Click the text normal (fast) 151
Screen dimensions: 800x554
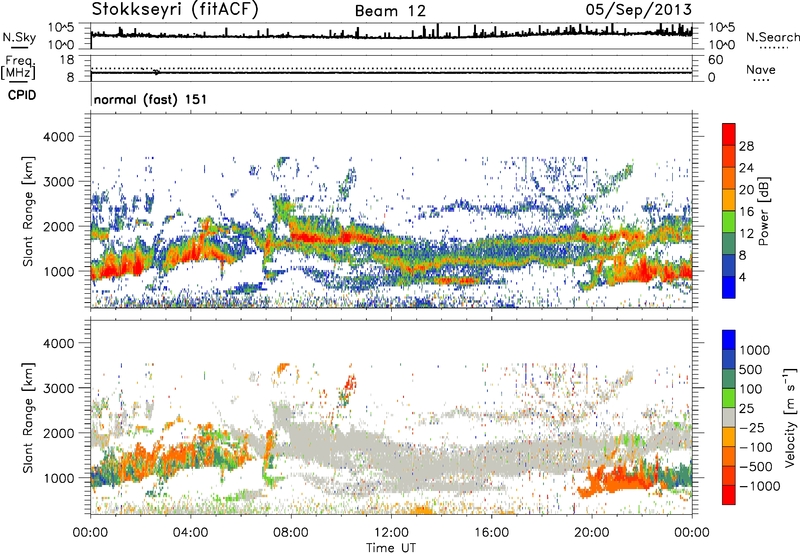click(x=151, y=99)
